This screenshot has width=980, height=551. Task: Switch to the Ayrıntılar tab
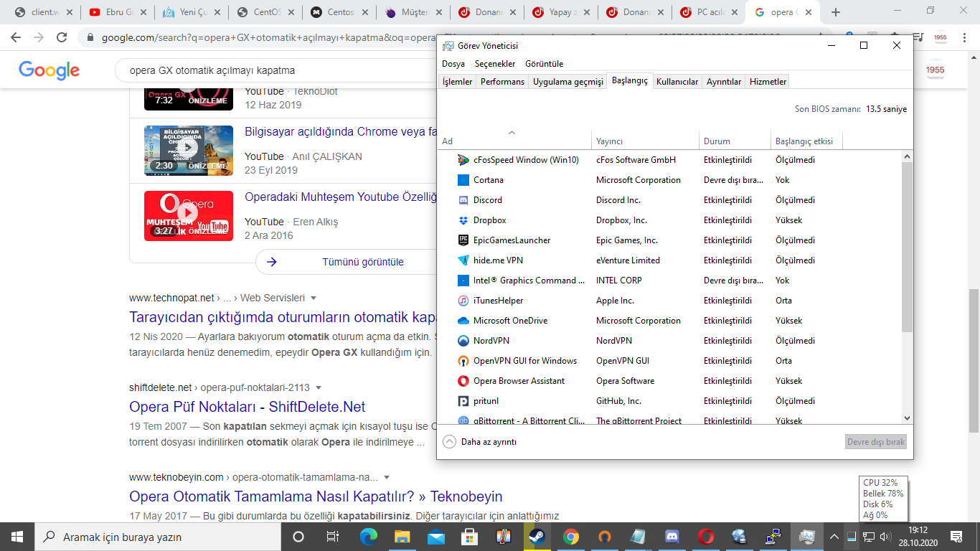coord(724,82)
